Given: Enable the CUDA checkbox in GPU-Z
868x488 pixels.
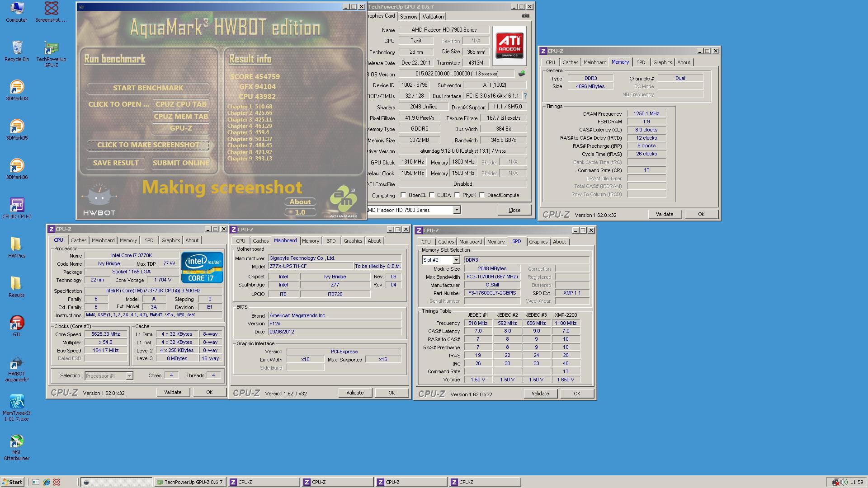Looking at the screenshot, I should pyautogui.click(x=432, y=195).
